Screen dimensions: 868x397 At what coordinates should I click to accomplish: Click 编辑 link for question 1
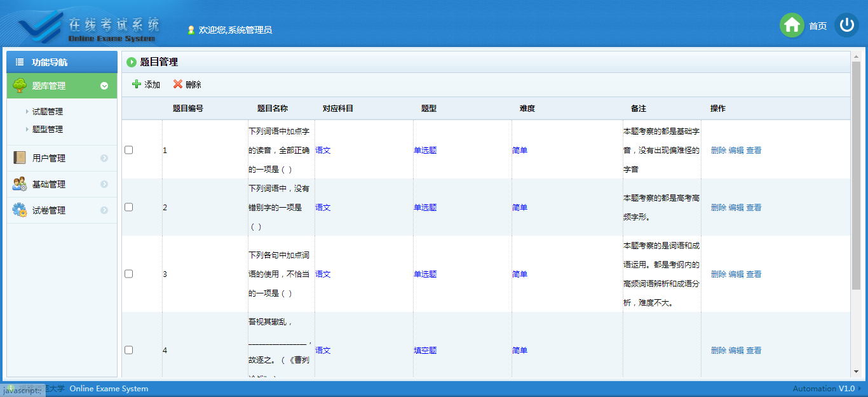pos(736,151)
